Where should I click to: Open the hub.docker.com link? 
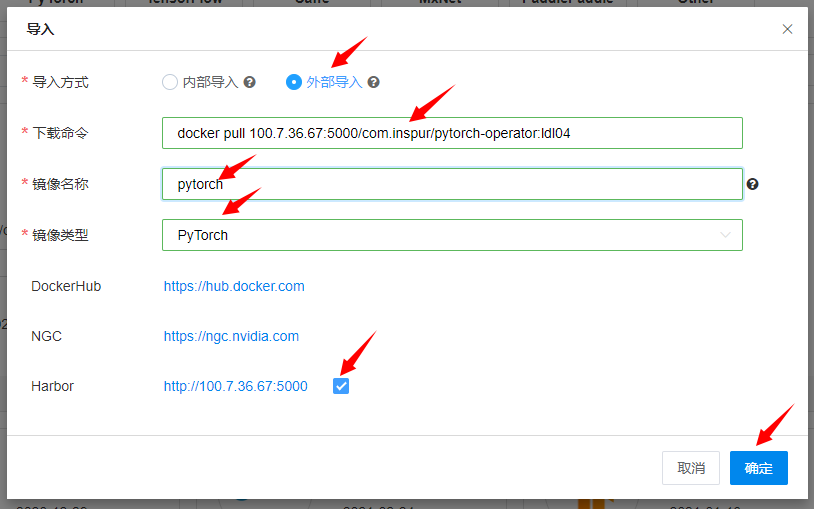tap(234, 286)
